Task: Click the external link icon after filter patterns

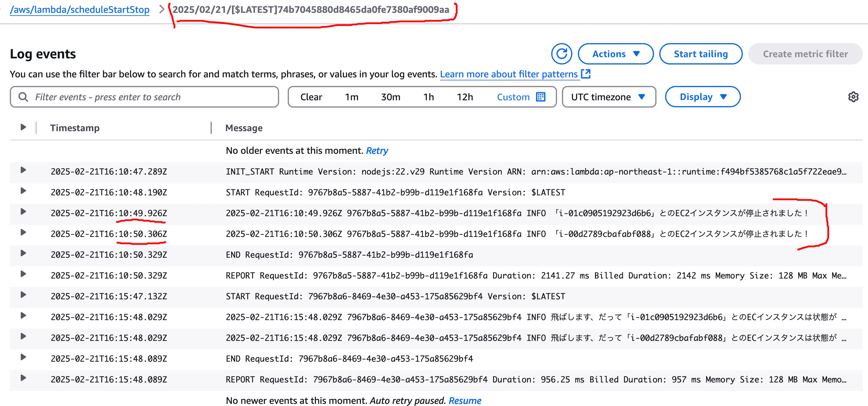Action: tap(586, 74)
